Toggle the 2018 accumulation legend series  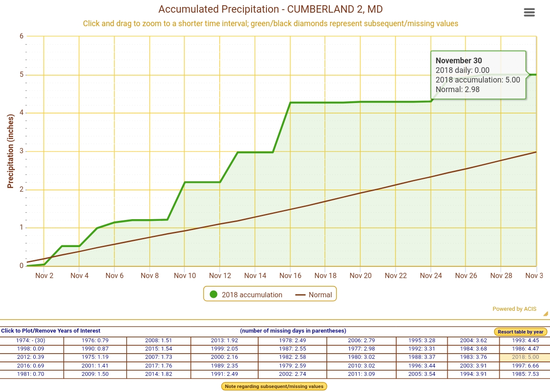coord(252,295)
